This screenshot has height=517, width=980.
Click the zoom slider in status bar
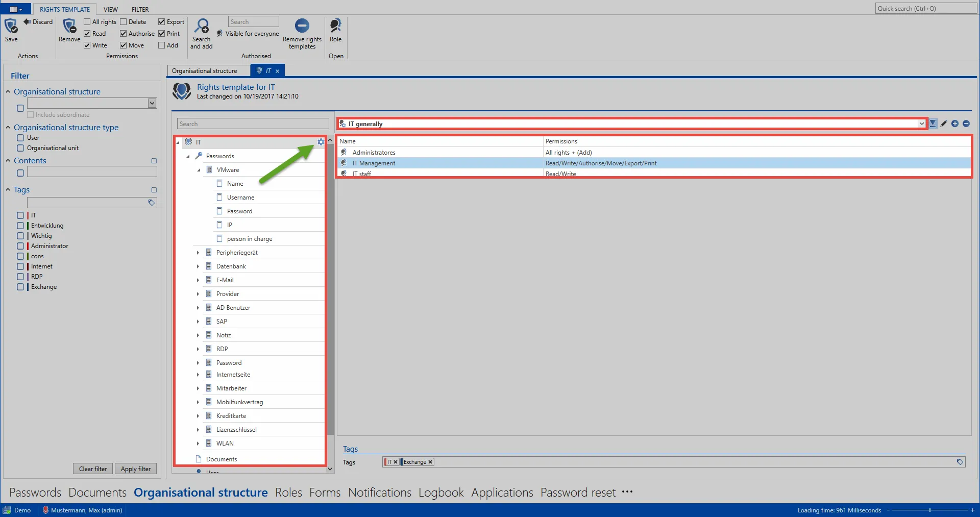(929, 510)
